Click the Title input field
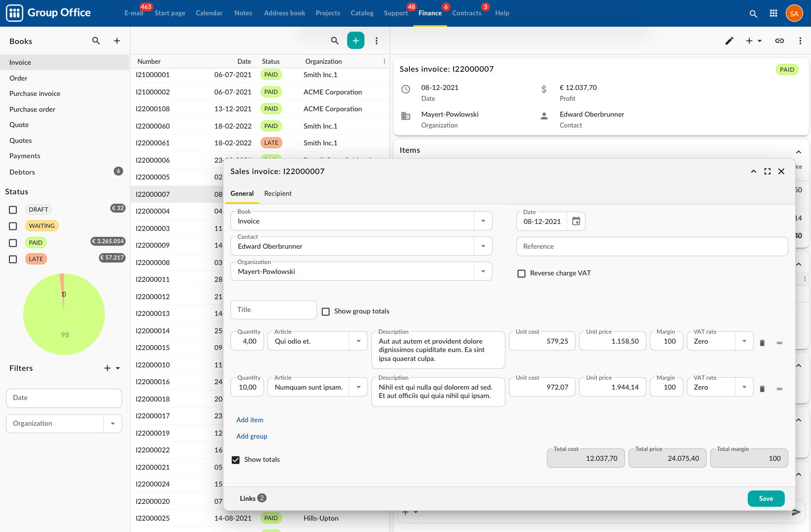Image resolution: width=811 pixels, height=532 pixels. pos(273,310)
